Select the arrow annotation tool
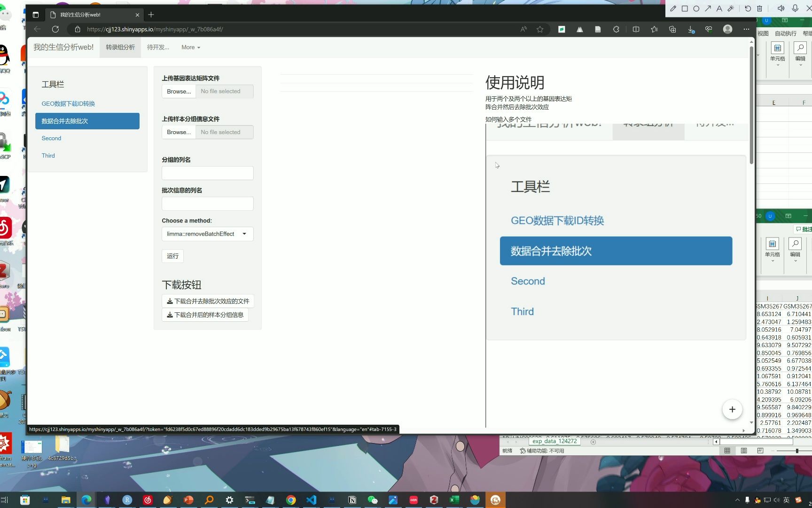Screen dimensions: 812x508 pyautogui.click(x=708, y=8)
